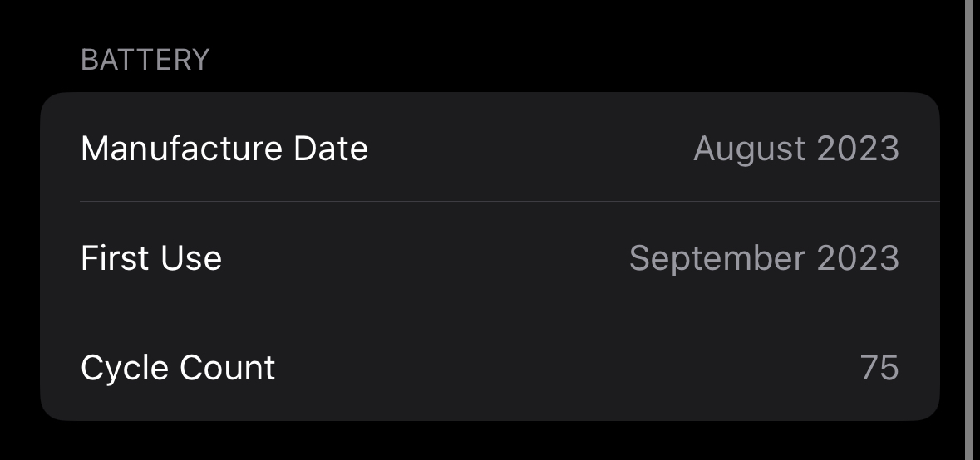Click the word Date
This screenshot has height=460, width=980.
331,149
